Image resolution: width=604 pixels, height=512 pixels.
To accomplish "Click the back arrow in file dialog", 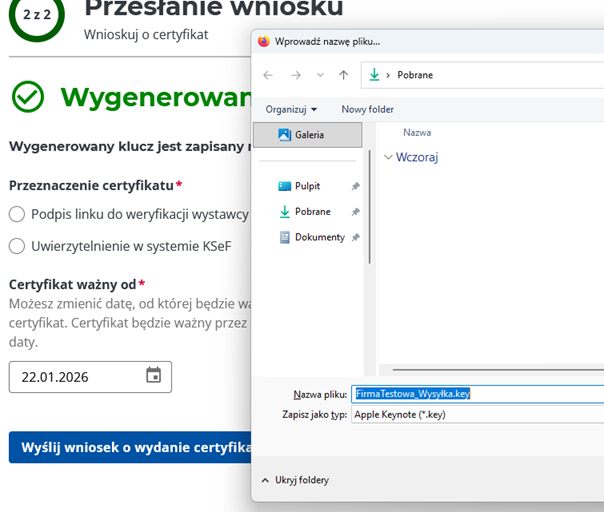I will click(268, 75).
